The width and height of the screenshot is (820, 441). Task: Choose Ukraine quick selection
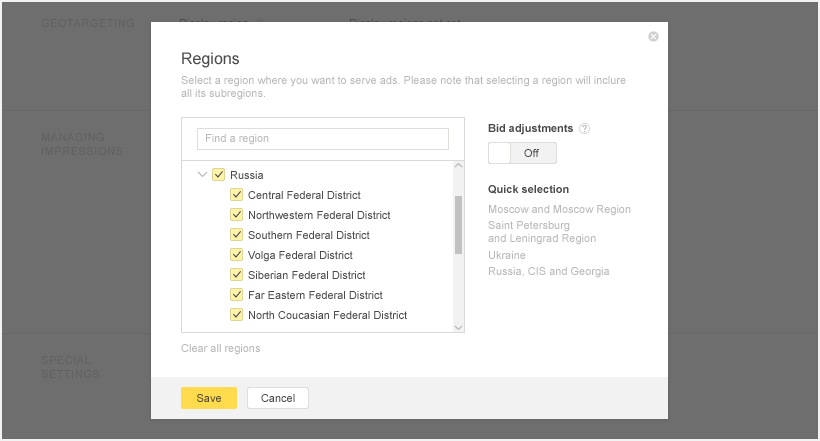point(507,255)
